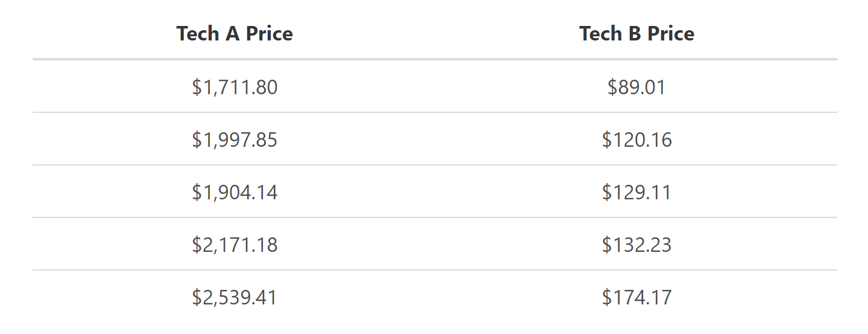Screen dimensions: 868x334
Task: Pick the $174.17 cell in last row
Action: coord(636,298)
